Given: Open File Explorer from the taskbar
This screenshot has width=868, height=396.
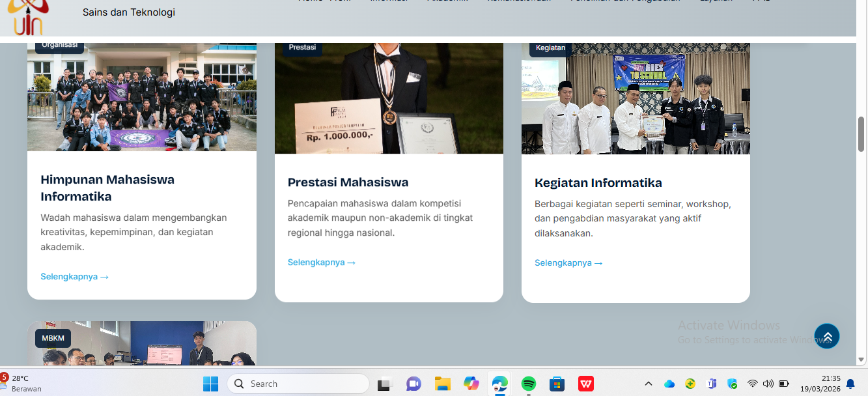Looking at the screenshot, I should pyautogui.click(x=443, y=384).
